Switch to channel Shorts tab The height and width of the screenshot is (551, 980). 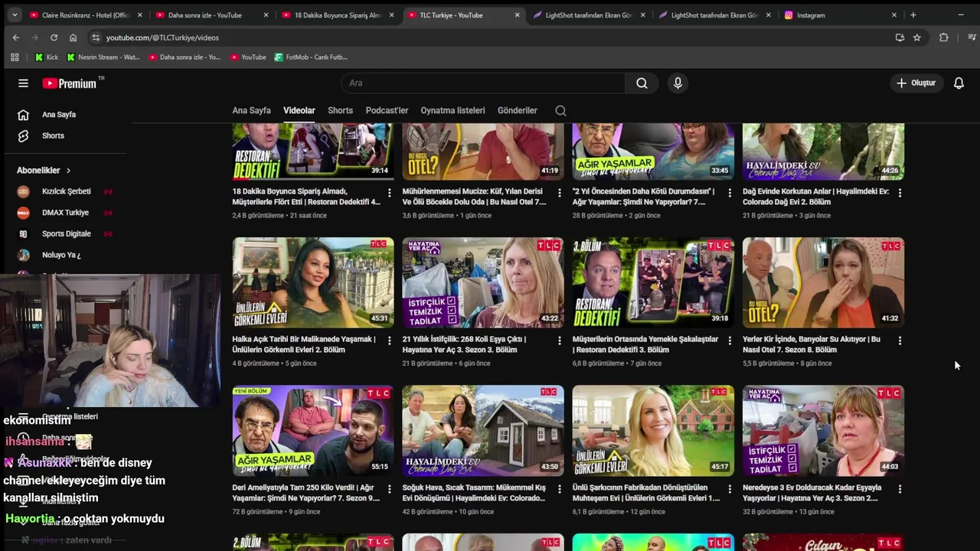coord(340,110)
